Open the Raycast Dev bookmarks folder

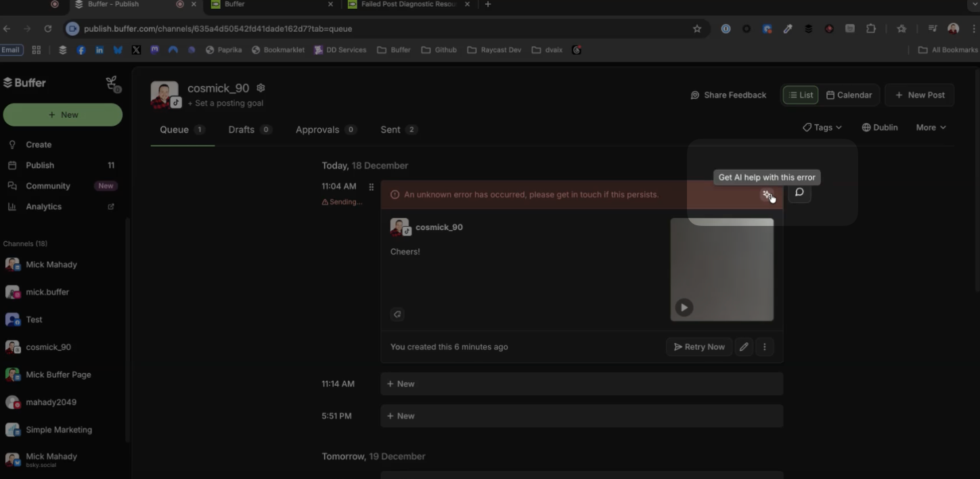(494, 50)
